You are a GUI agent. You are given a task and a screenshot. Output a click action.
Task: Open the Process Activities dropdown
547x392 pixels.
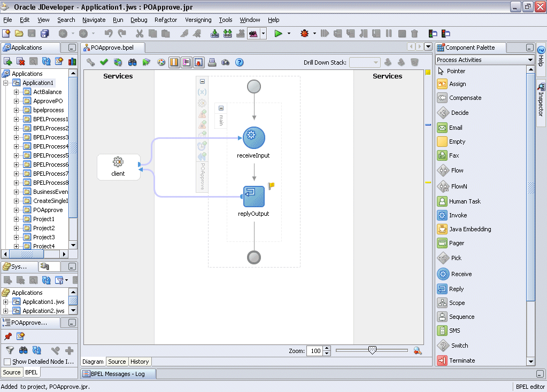(x=530, y=60)
